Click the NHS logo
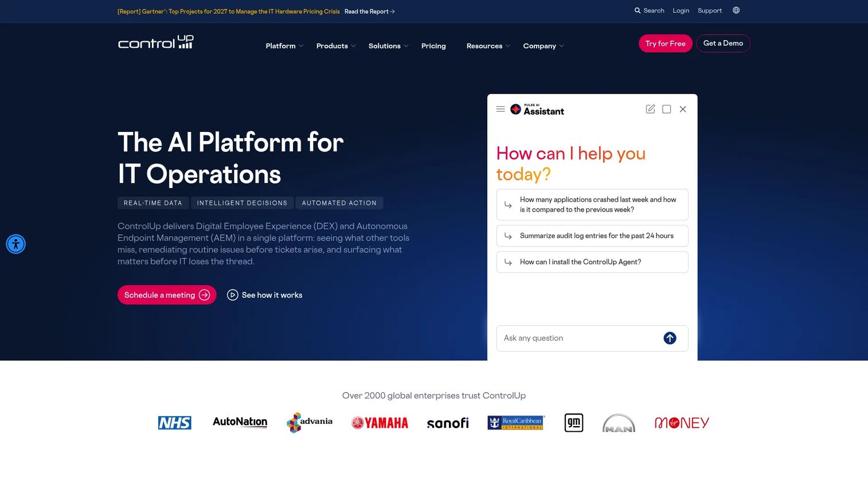Viewport: 868px width, 488px height. pyautogui.click(x=175, y=423)
